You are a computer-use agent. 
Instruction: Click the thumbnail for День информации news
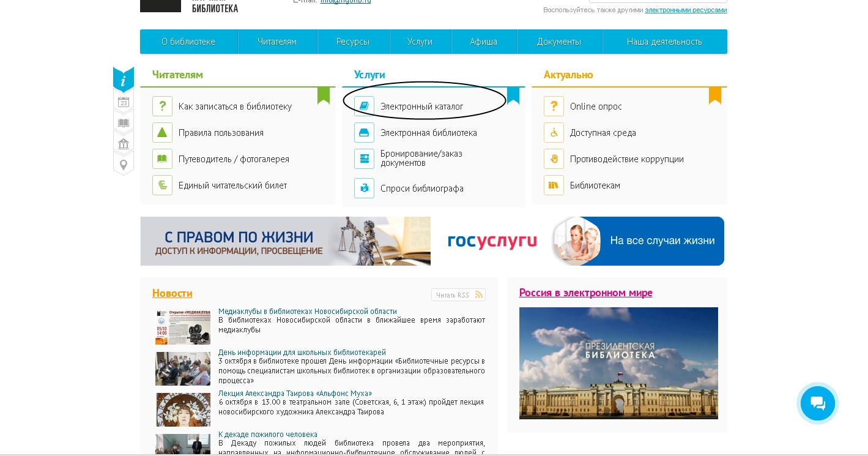click(183, 368)
